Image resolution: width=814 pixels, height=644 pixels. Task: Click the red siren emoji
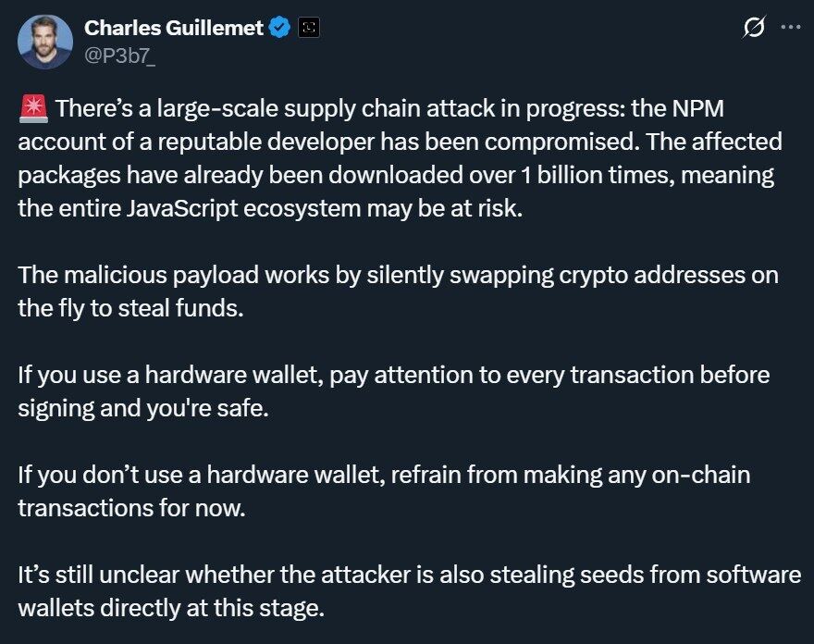[x=33, y=108]
